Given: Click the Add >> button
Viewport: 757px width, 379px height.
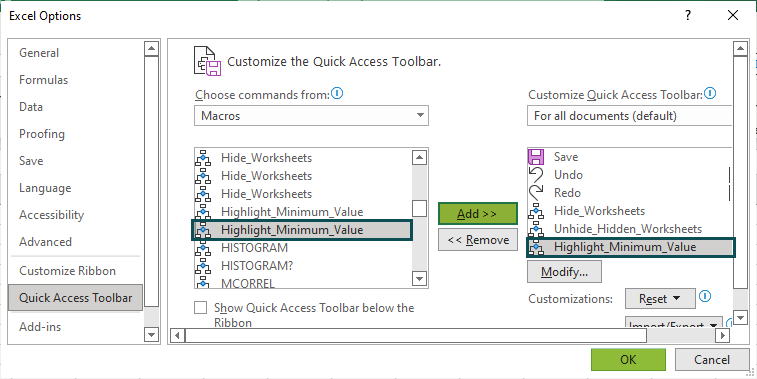Looking at the screenshot, I should click(x=477, y=213).
